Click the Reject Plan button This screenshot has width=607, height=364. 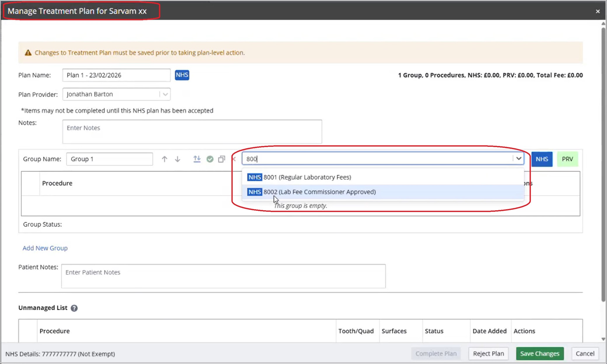coord(488,353)
